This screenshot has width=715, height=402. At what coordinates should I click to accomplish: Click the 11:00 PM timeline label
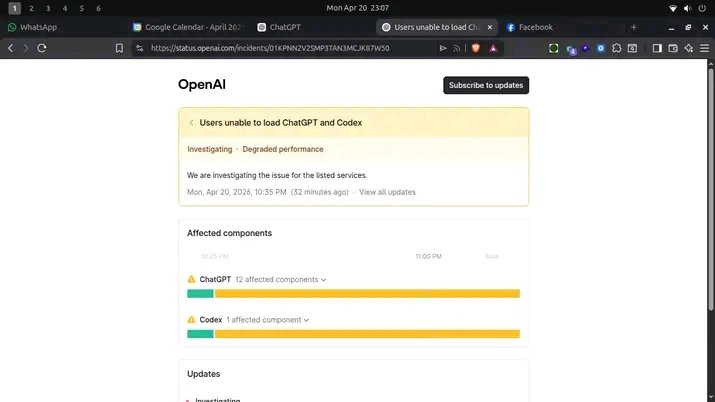point(429,256)
